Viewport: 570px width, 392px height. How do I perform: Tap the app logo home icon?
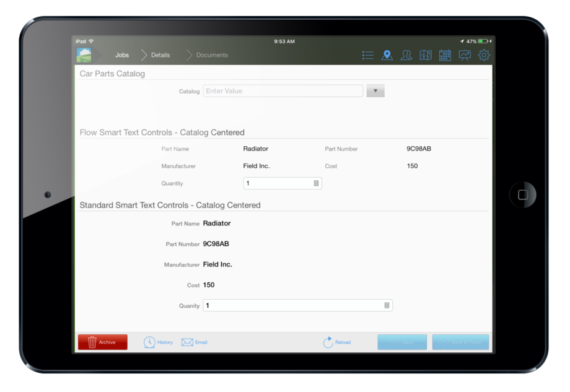point(84,55)
